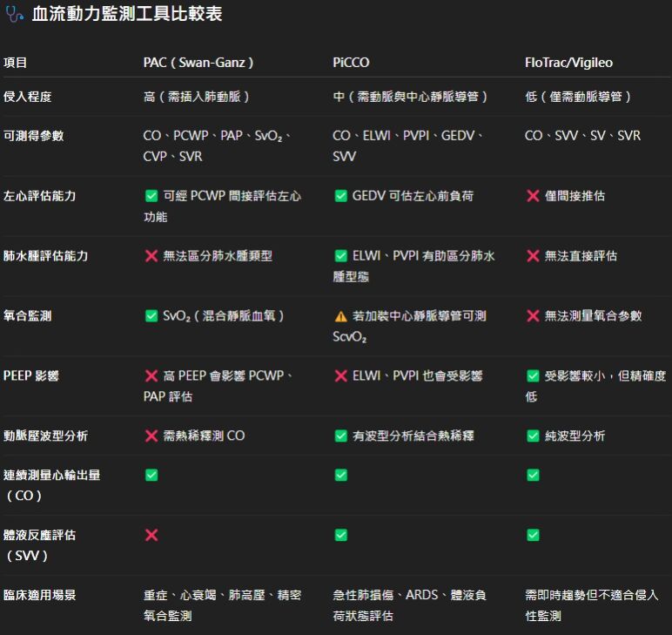
Task: Click the PiCCO check mark in 連續測量心輸出量 row
Action: [x=341, y=475]
